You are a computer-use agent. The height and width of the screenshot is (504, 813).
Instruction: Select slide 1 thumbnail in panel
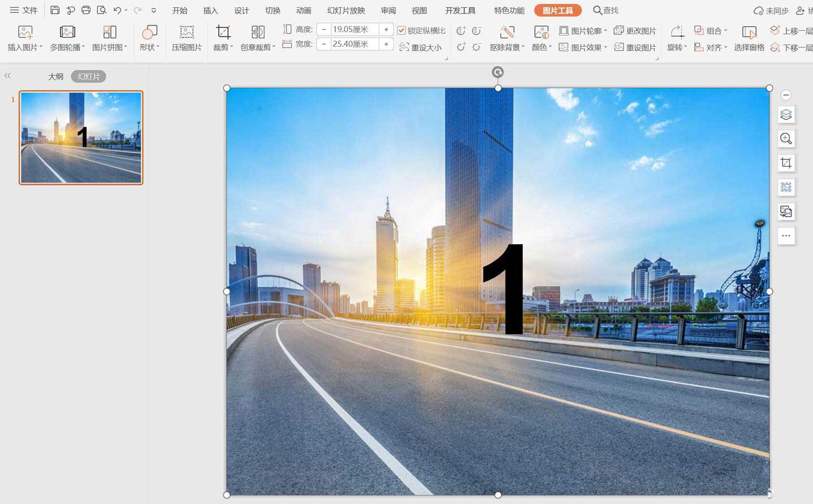click(81, 137)
